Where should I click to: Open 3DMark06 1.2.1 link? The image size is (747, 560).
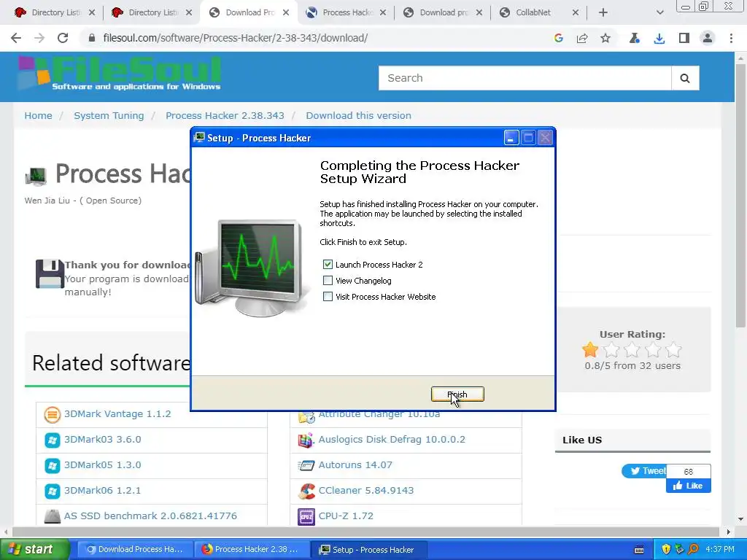102,490
